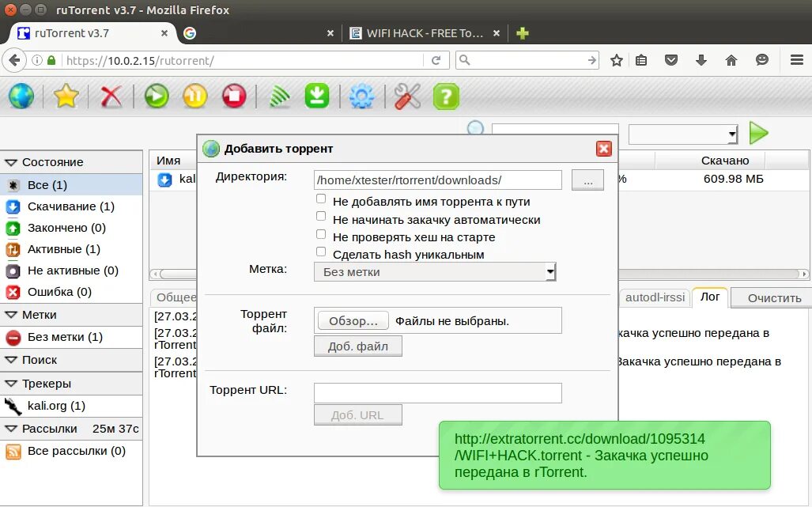The height and width of the screenshot is (507, 812).
Task: Start torrent with green play icon
Action: click(157, 96)
